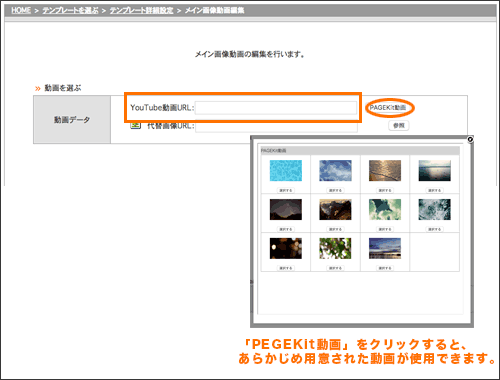Select the rocky mountain thumbnail
The image size is (500, 380).
tap(335, 210)
